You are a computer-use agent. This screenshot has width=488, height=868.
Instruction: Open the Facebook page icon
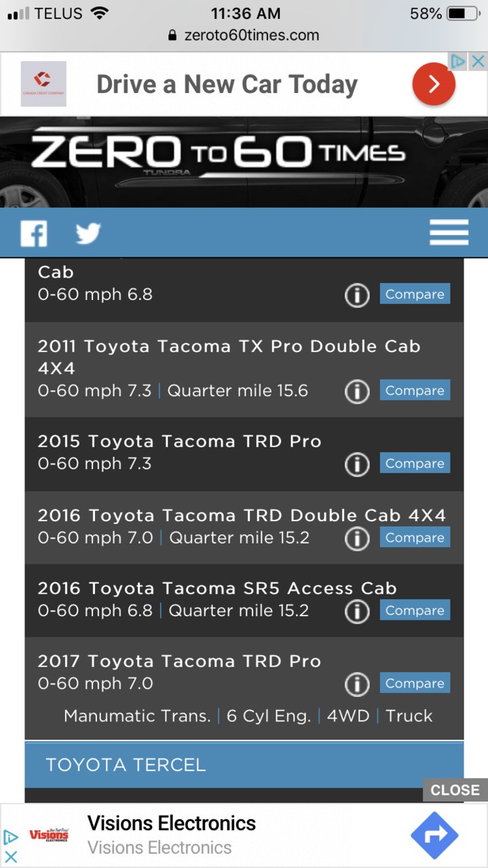pyautogui.click(x=34, y=233)
